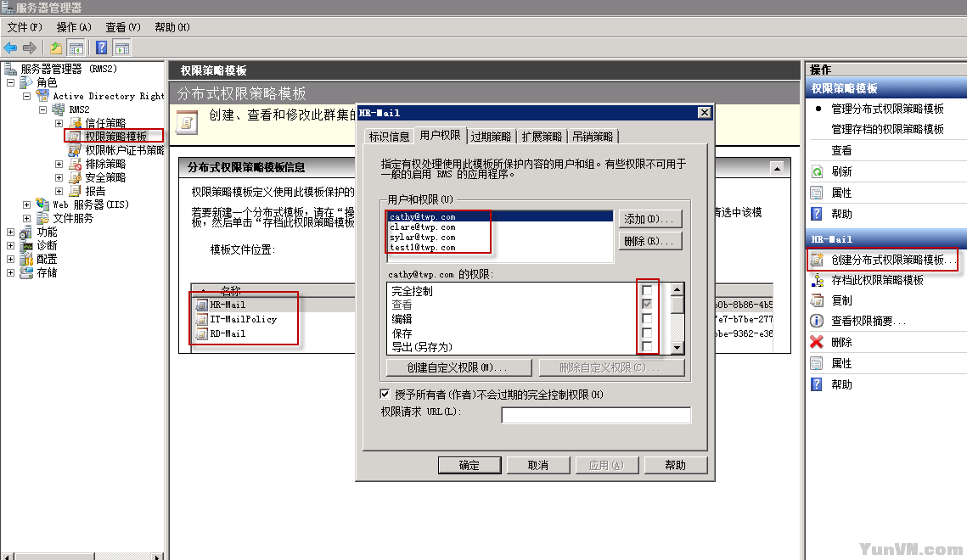Click the 复制 icon in actions pane

[817, 300]
